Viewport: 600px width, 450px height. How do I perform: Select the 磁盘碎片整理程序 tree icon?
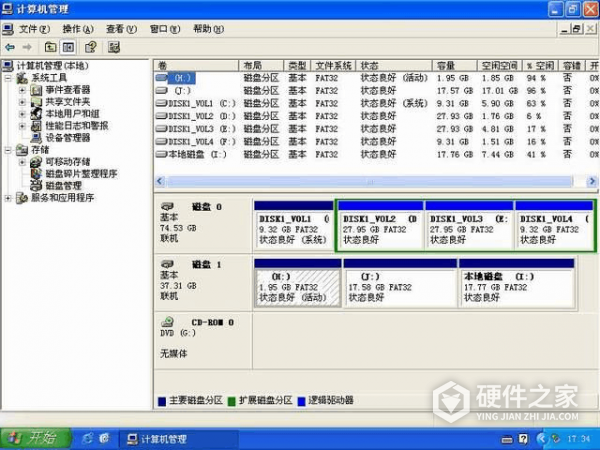(x=36, y=173)
